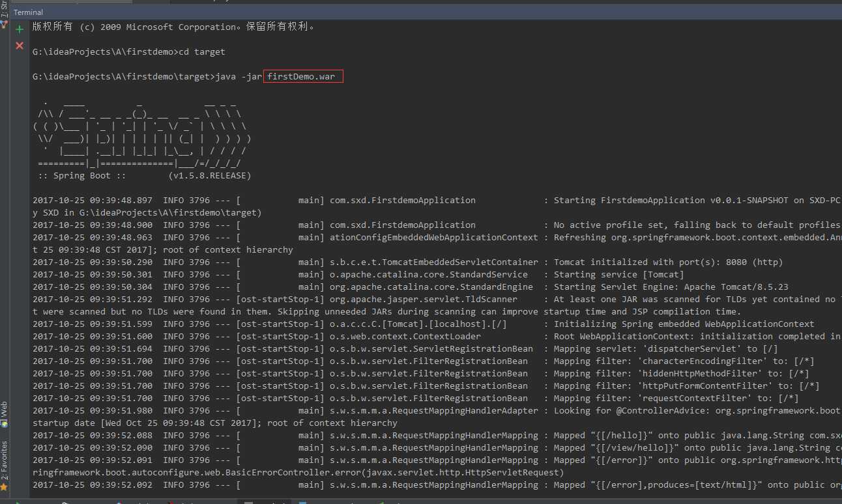Click the 'characterEncodingFilter' mapping message

point(684,361)
